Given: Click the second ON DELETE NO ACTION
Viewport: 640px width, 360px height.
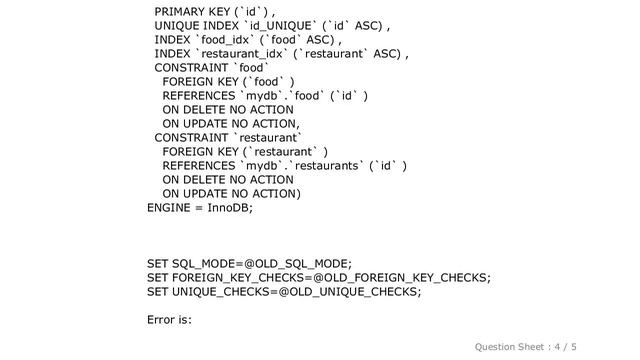Looking at the screenshot, I should point(228,180).
